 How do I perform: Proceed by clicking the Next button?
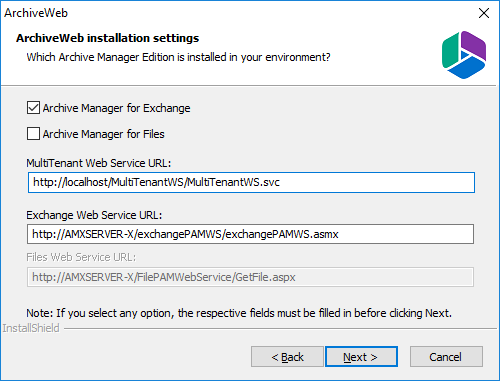pyautogui.click(x=361, y=357)
